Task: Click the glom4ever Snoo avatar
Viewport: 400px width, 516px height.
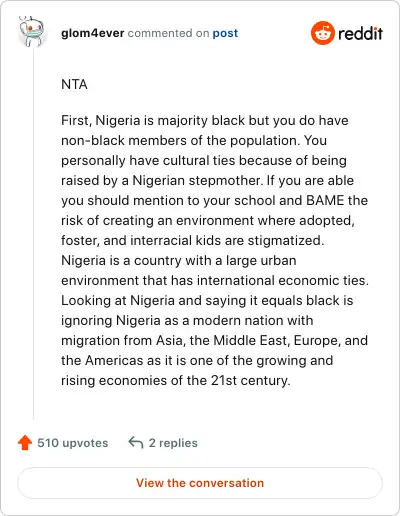Action: click(32, 31)
